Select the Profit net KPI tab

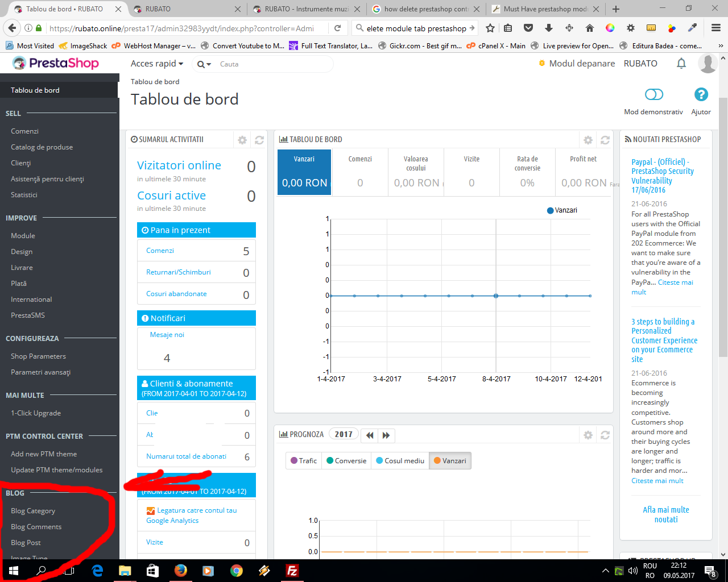(583, 172)
